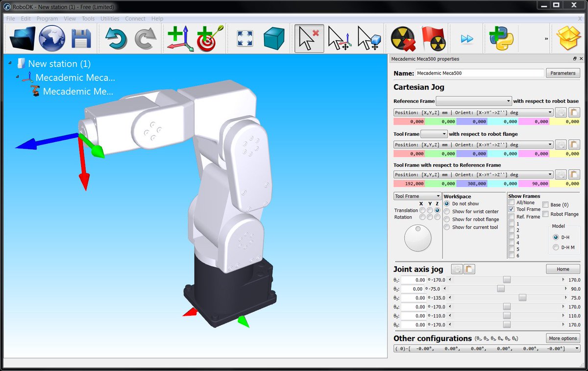The image size is (588, 371).
Task: Add a Python program using the Python icon
Action: (x=500, y=38)
